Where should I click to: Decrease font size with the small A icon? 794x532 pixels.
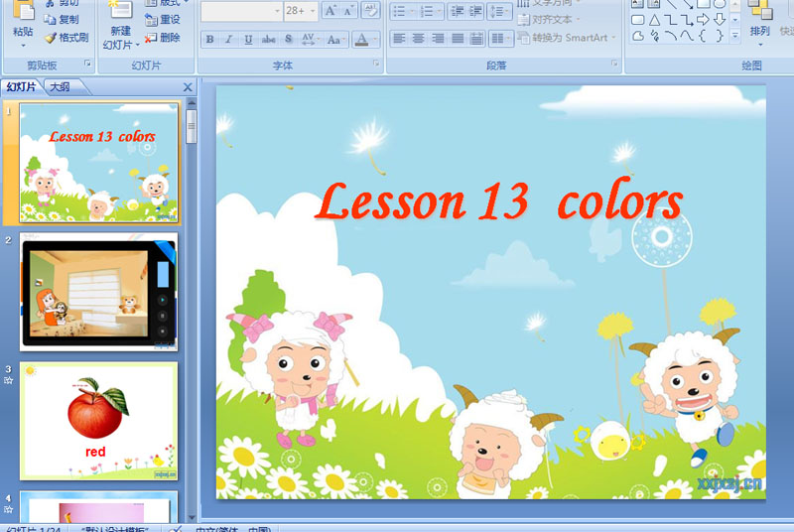click(x=348, y=11)
